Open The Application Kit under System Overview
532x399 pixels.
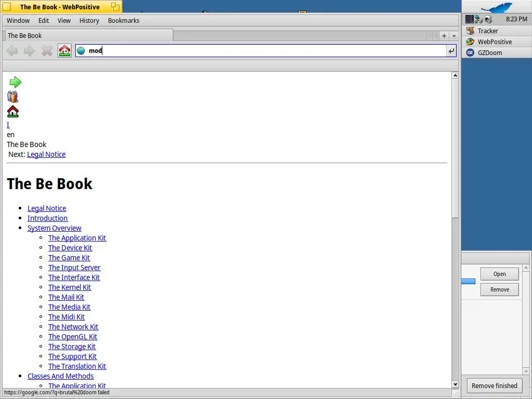click(x=77, y=238)
